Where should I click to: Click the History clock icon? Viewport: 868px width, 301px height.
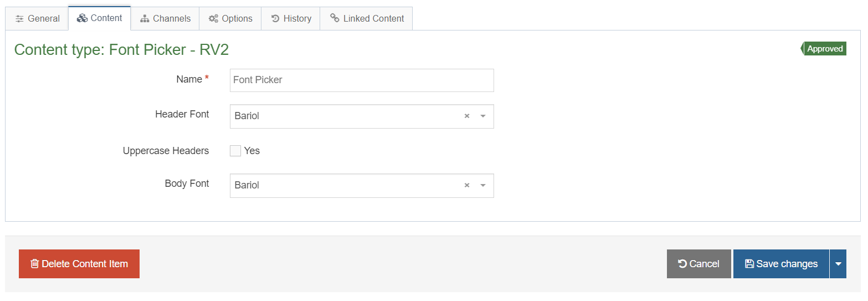coord(275,18)
